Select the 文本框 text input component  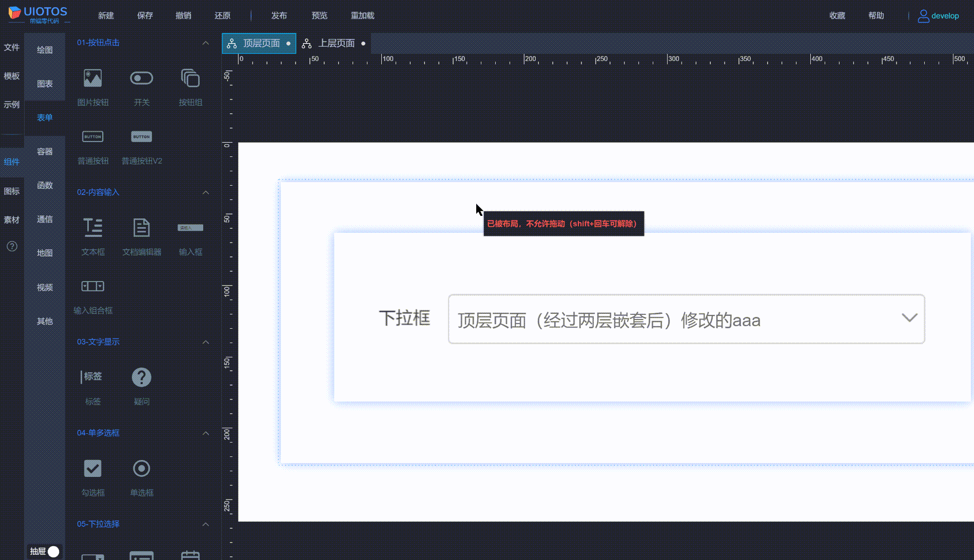(x=92, y=228)
